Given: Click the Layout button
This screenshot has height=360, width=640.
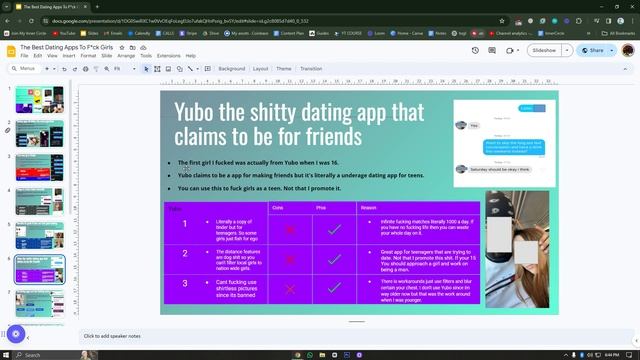Looking at the screenshot, I should pos(260,69).
